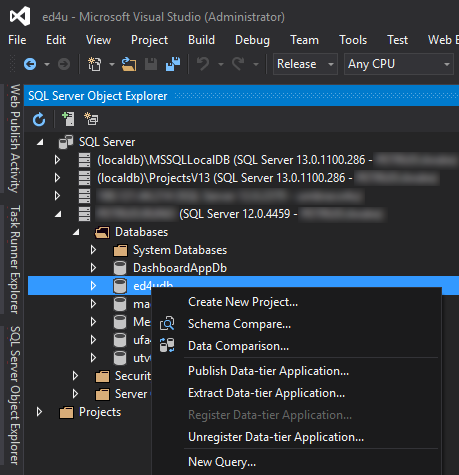
Task: Open the Release configuration dropdown
Action: [305, 64]
